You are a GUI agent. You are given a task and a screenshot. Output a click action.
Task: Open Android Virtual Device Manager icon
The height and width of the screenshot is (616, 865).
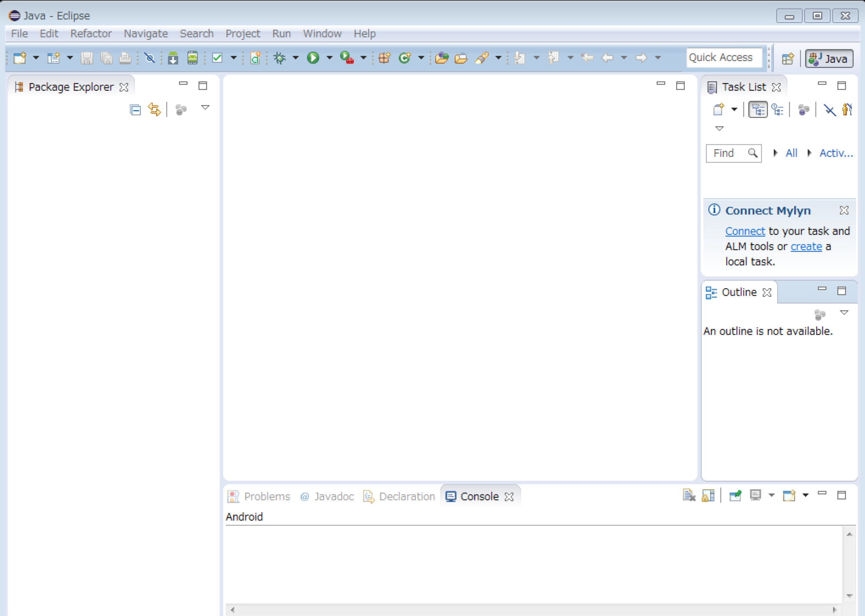(193, 58)
